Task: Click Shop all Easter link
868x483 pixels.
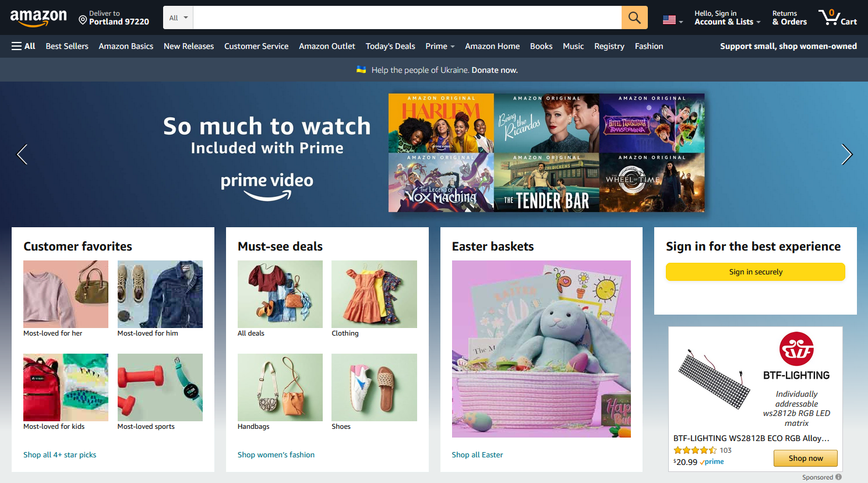Action: 477,454
